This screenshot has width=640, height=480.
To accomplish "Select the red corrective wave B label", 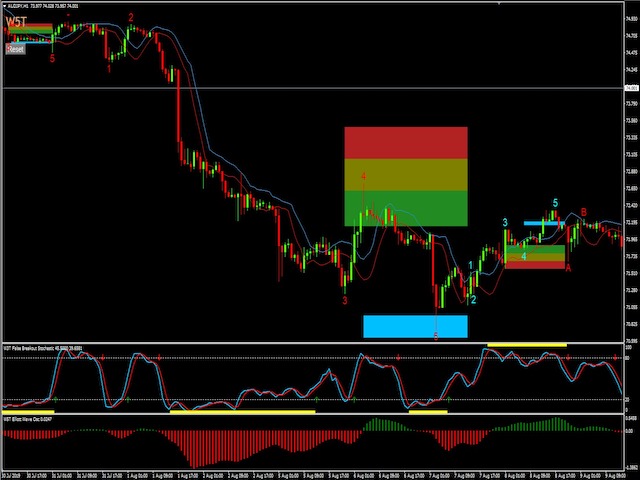I will point(584,212).
